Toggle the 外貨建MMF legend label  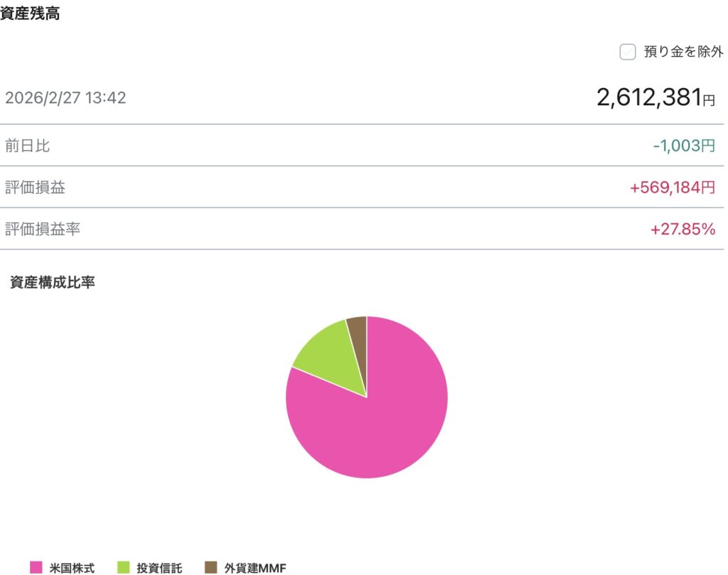255,568
